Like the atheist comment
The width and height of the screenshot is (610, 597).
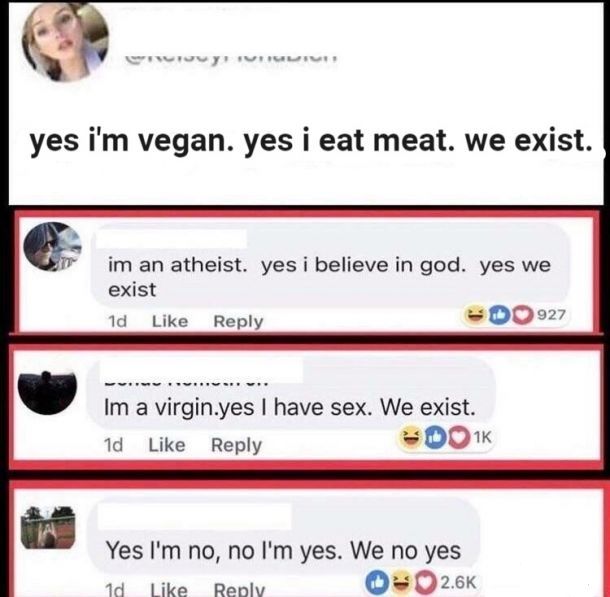tap(170, 321)
